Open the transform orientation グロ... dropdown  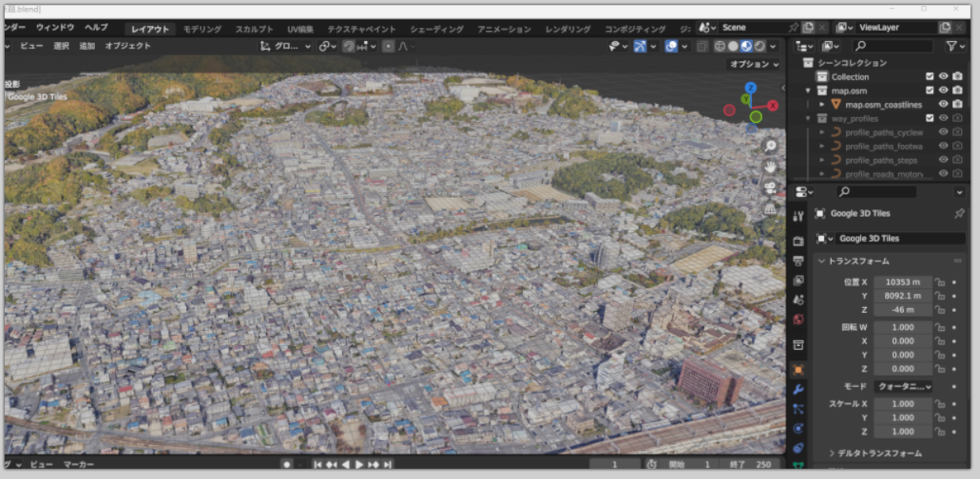[x=287, y=46]
